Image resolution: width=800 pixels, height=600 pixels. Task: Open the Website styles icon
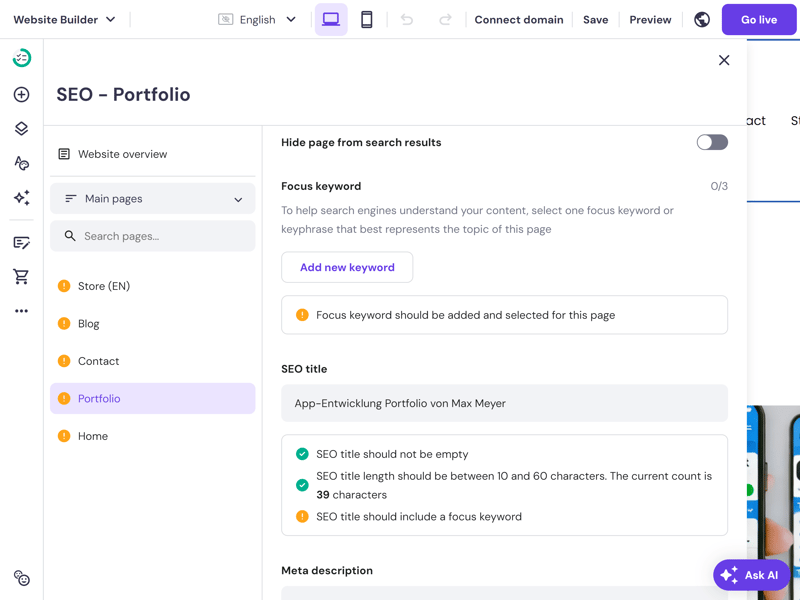pos(21,163)
